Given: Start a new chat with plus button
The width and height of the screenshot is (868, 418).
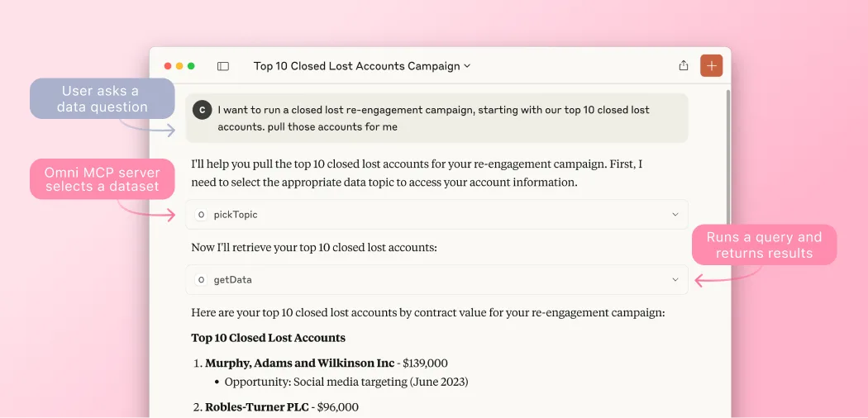Looking at the screenshot, I should coord(711,66).
